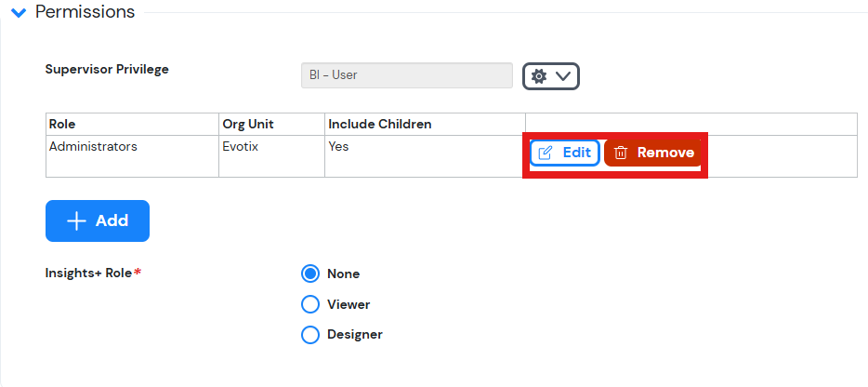Click the Yes value under Include Children
The width and height of the screenshot is (868, 387).
[x=338, y=147]
